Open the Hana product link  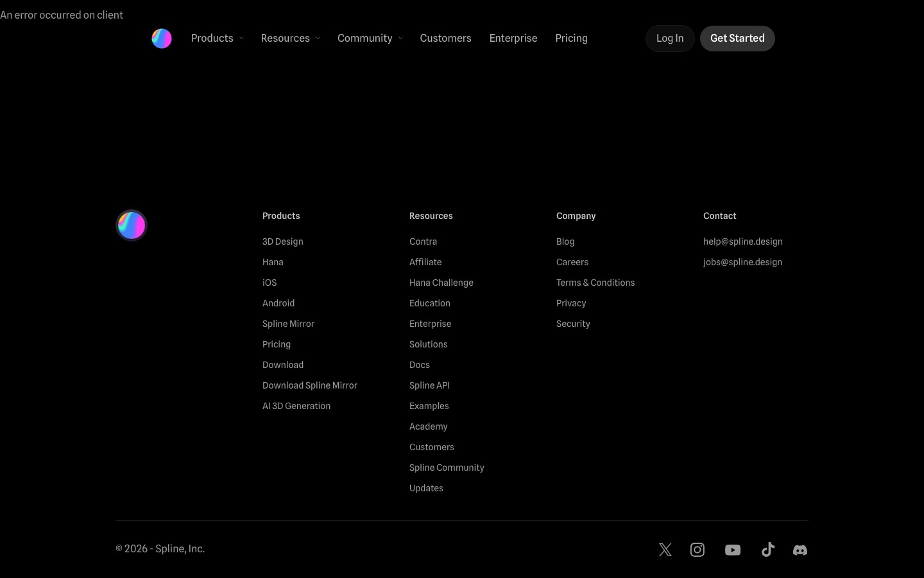click(273, 262)
